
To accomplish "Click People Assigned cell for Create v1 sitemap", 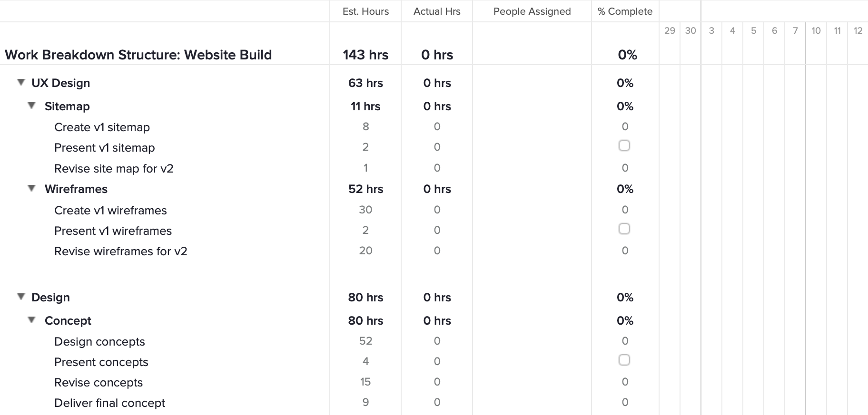I will [532, 126].
